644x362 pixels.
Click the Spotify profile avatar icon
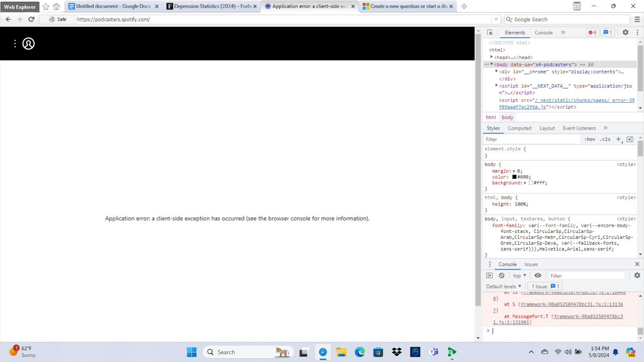(29, 44)
